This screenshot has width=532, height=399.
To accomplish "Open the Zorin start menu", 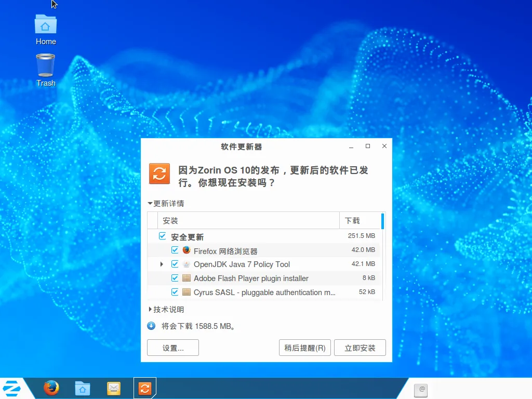I will (11, 388).
